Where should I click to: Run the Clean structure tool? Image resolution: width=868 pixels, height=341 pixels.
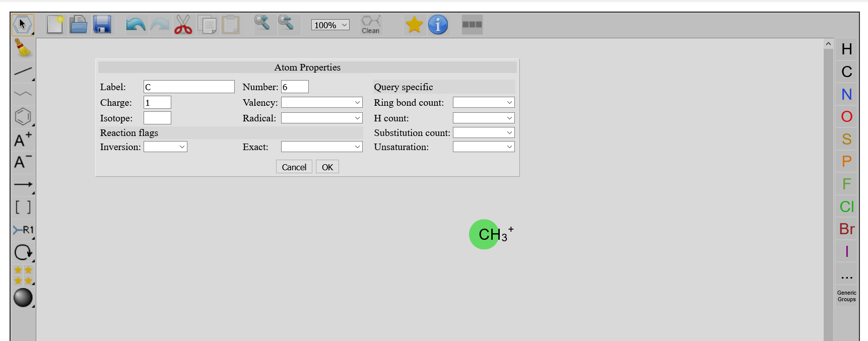click(370, 24)
